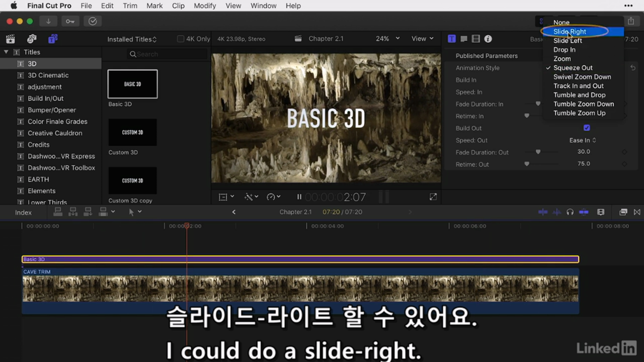Click the overwrite clip button
644x362 pixels.
click(x=104, y=212)
